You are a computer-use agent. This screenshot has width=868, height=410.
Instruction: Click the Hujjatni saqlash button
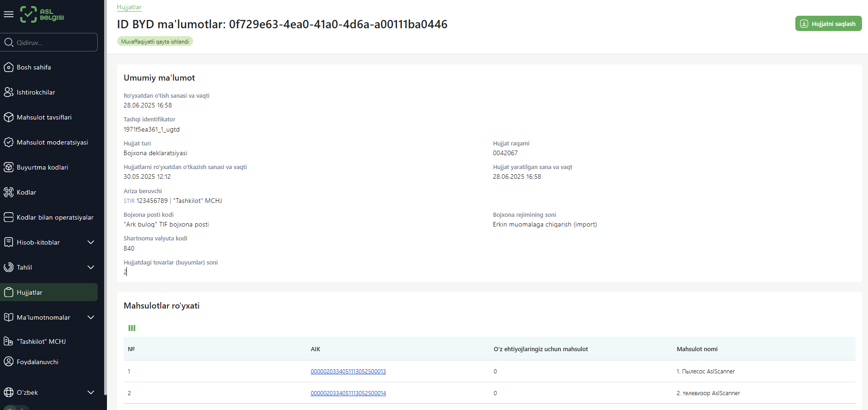click(x=828, y=24)
